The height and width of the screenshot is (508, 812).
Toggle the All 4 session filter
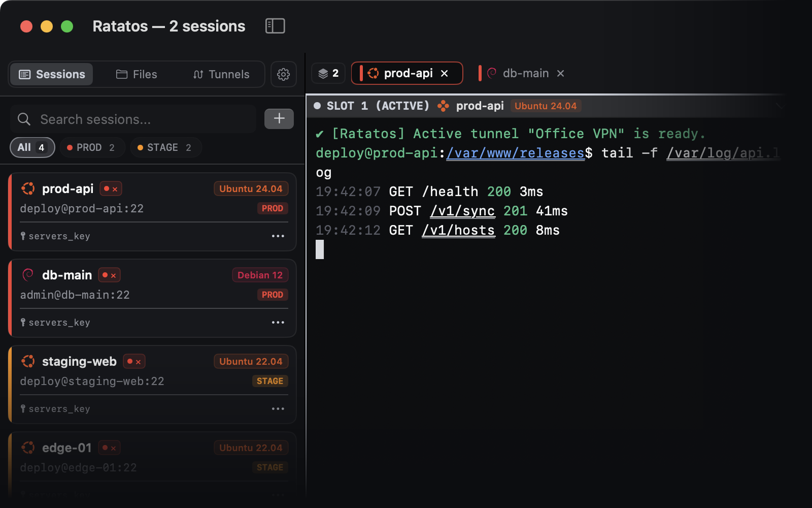(x=32, y=148)
